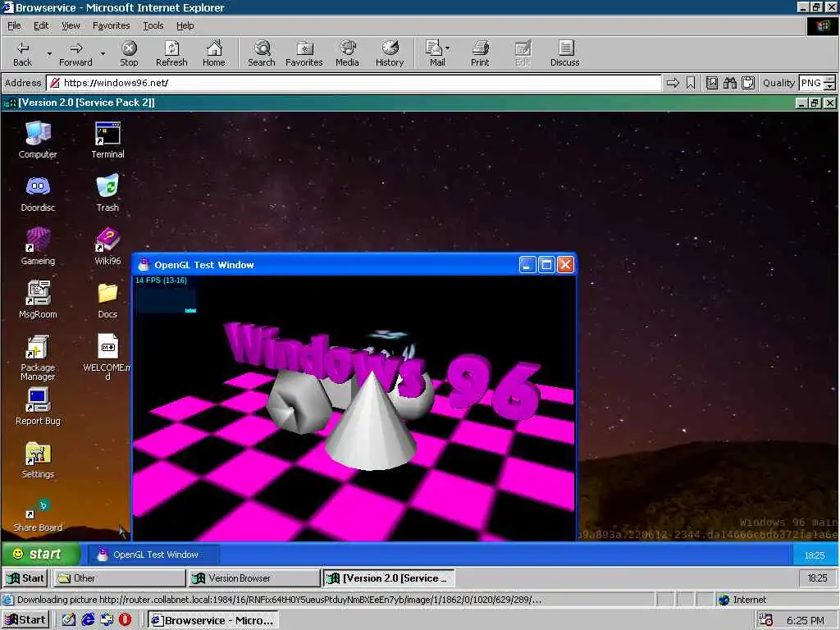The image size is (840, 630).
Task: Open the Tools menu
Action: pos(153,25)
